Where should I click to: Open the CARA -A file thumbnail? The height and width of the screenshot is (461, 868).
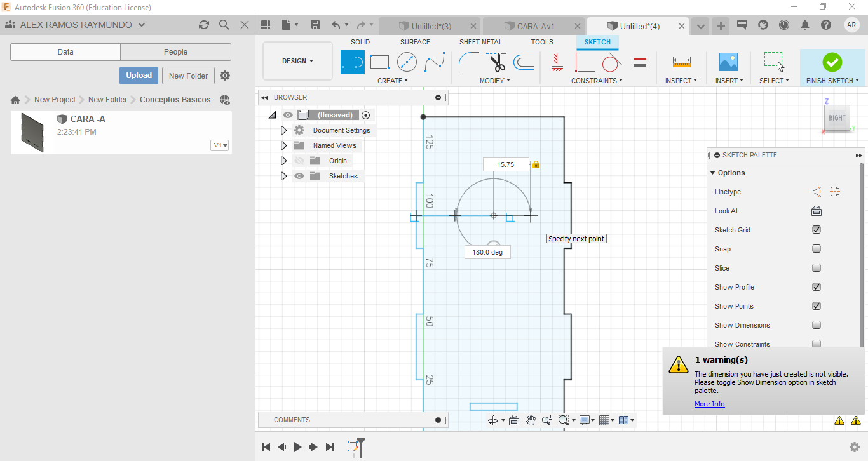33,133
